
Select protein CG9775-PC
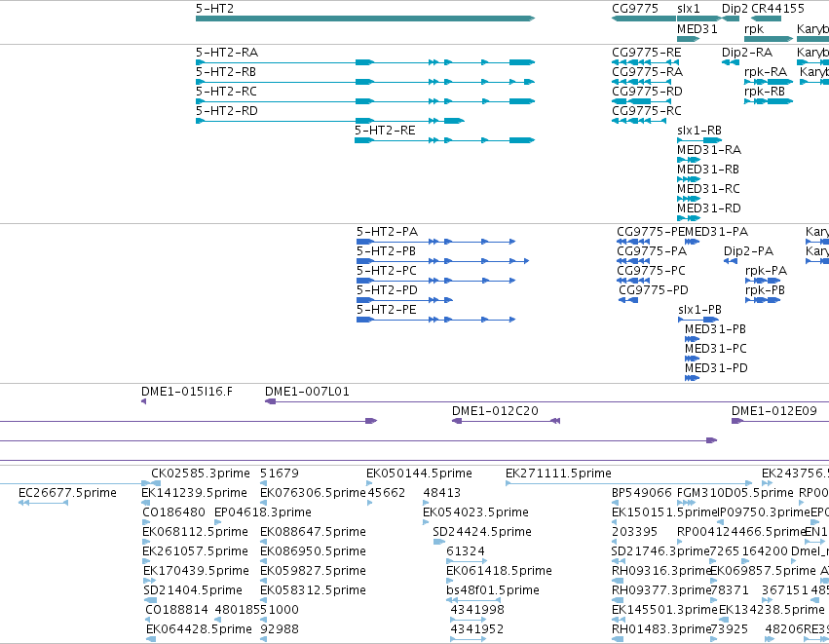(x=633, y=281)
